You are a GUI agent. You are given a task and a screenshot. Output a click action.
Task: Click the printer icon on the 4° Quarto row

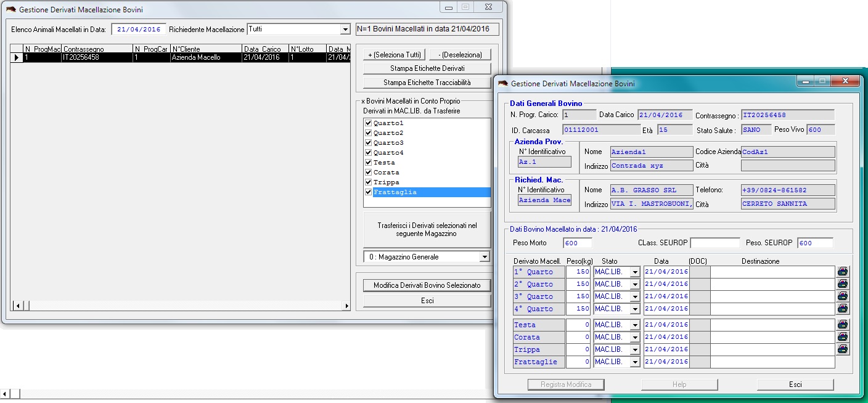(843, 309)
